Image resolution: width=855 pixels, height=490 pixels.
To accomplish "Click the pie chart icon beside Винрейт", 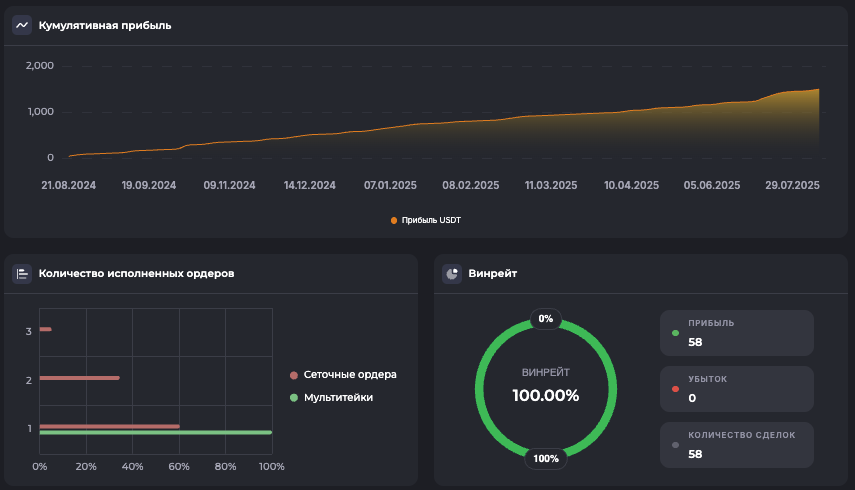I will point(452,273).
